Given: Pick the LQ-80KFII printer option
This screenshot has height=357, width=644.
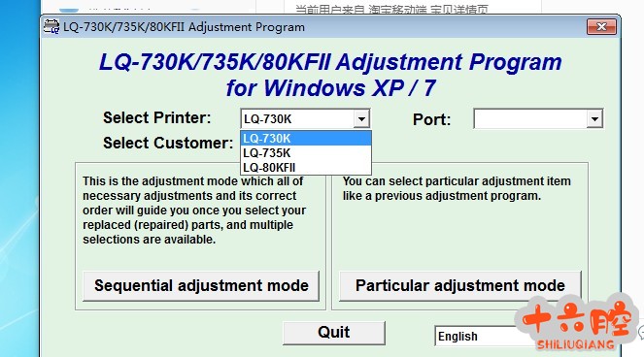Looking at the screenshot, I should (306, 168).
